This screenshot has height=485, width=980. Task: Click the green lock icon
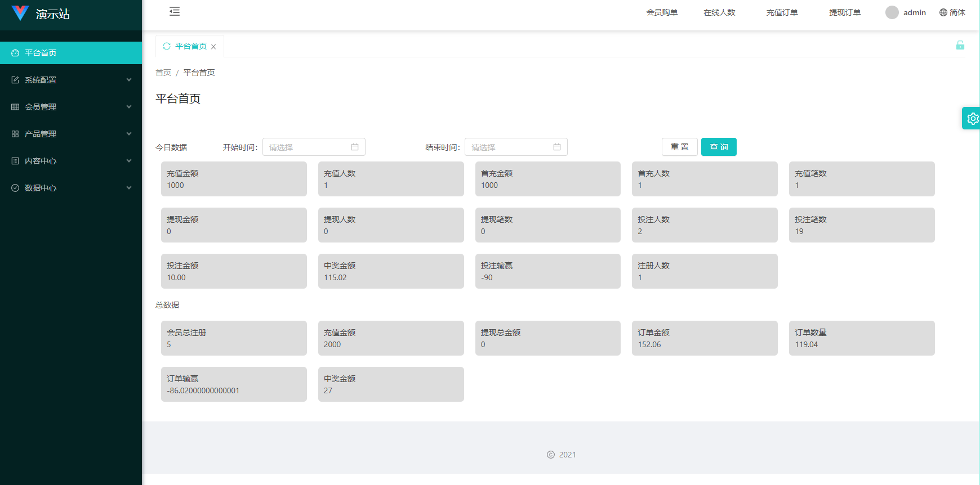click(x=960, y=46)
